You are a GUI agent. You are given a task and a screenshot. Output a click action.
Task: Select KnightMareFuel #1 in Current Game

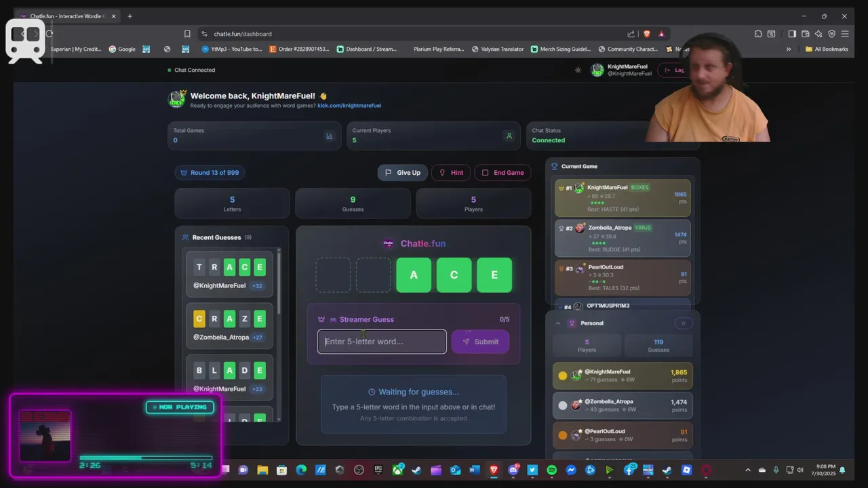pyautogui.click(x=623, y=198)
